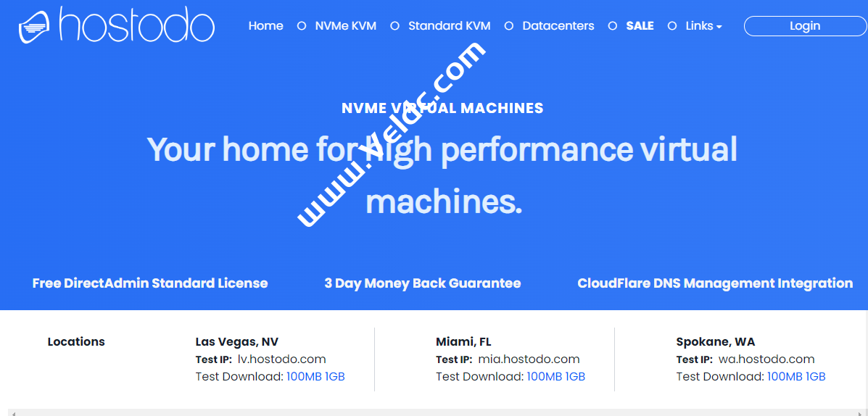
Task: Click the NVME VIRTUAL MACHINES heading
Action: tap(442, 108)
